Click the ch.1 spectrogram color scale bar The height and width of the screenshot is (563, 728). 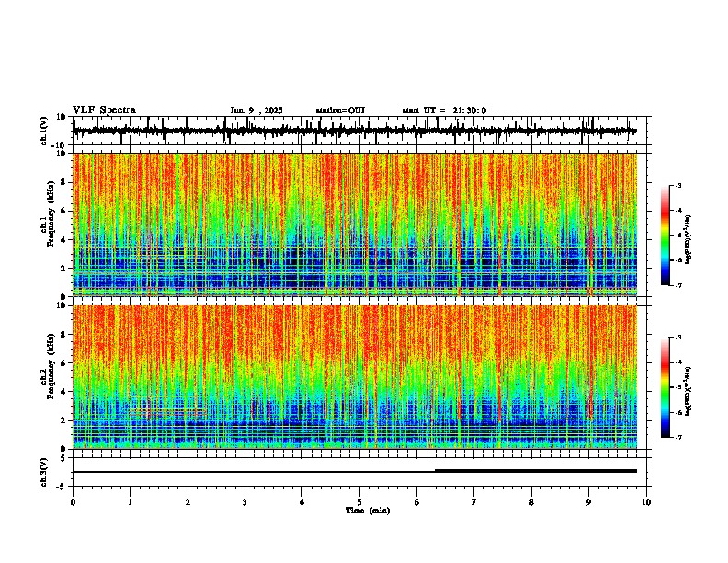(x=665, y=236)
